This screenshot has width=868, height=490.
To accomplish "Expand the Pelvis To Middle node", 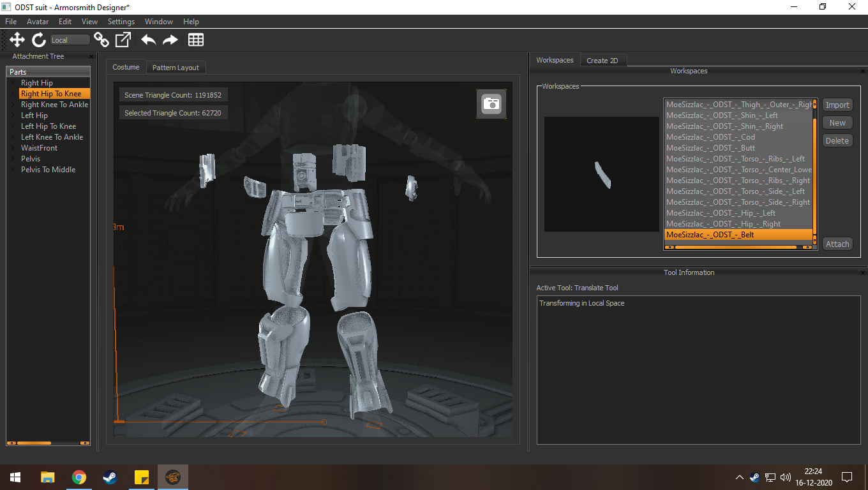I will (x=13, y=170).
